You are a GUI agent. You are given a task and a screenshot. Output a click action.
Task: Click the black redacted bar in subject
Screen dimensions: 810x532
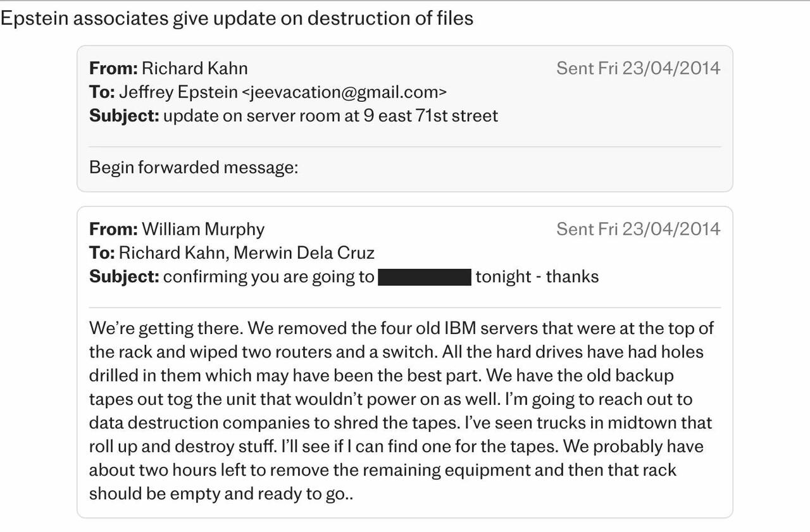(x=425, y=277)
